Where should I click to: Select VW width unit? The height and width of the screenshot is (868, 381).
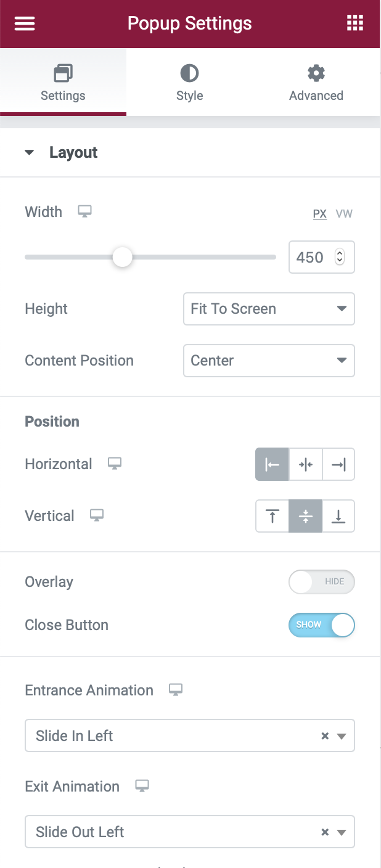344,214
